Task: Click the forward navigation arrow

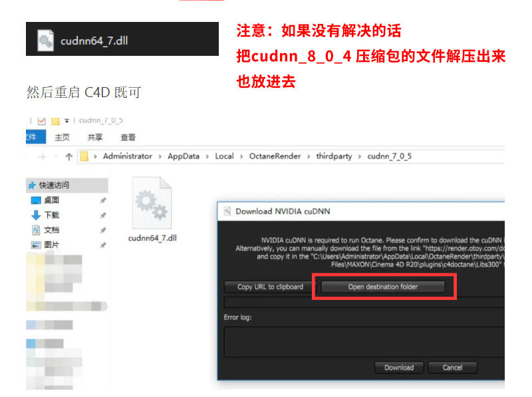Action: point(42,156)
